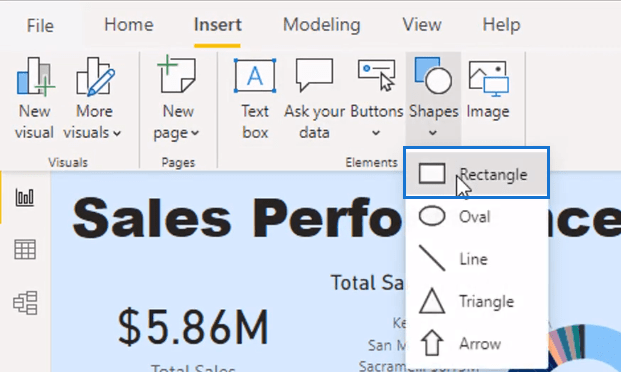Switch to Model view in sidebar
The width and height of the screenshot is (621, 372).
tap(25, 303)
